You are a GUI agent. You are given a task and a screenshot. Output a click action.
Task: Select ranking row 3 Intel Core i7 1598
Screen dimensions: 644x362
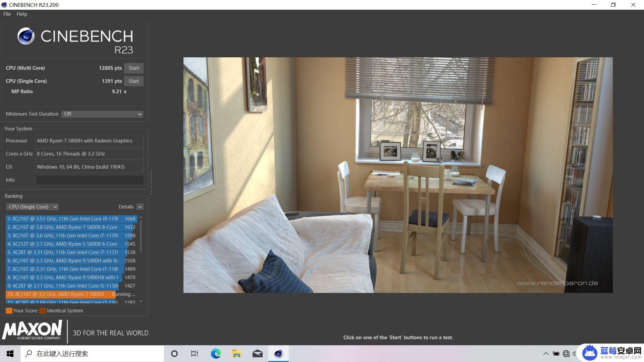[x=71, y=236]
